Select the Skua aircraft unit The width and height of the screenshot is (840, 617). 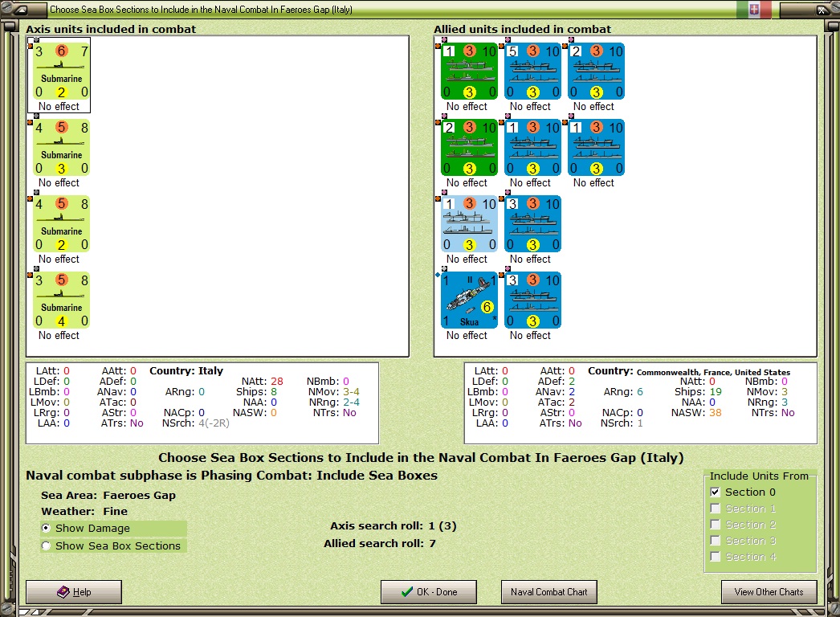(469, 300)
